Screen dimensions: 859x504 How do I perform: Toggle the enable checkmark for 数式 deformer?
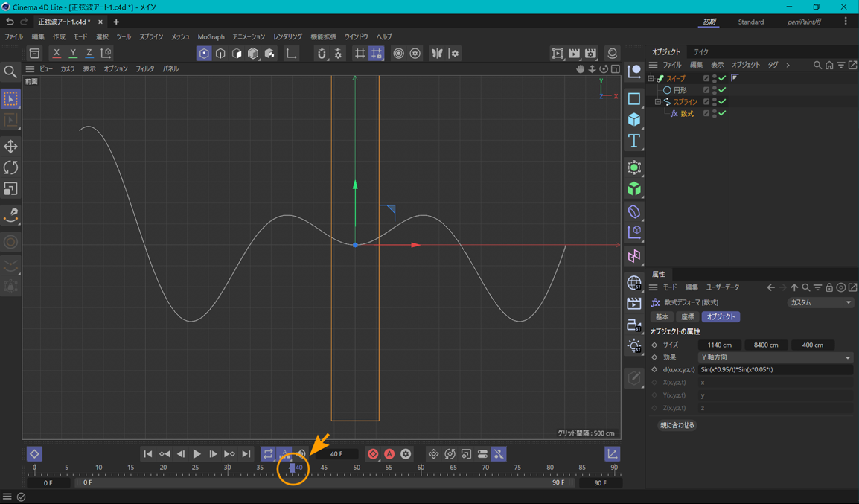click(x=722, y=114)
